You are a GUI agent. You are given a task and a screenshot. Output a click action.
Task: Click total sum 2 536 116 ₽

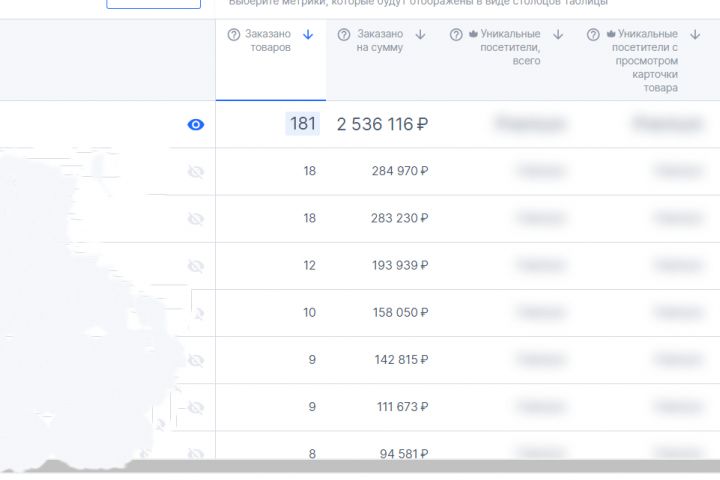click(x=382, y=124)
